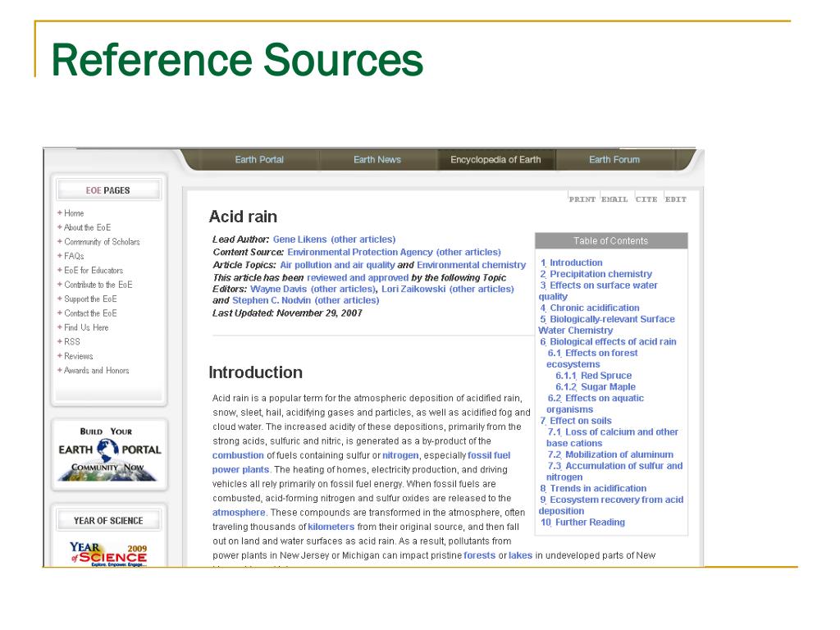Jump to 1 Introduction in contents
The image size is (840, 630).
[571, 263]
